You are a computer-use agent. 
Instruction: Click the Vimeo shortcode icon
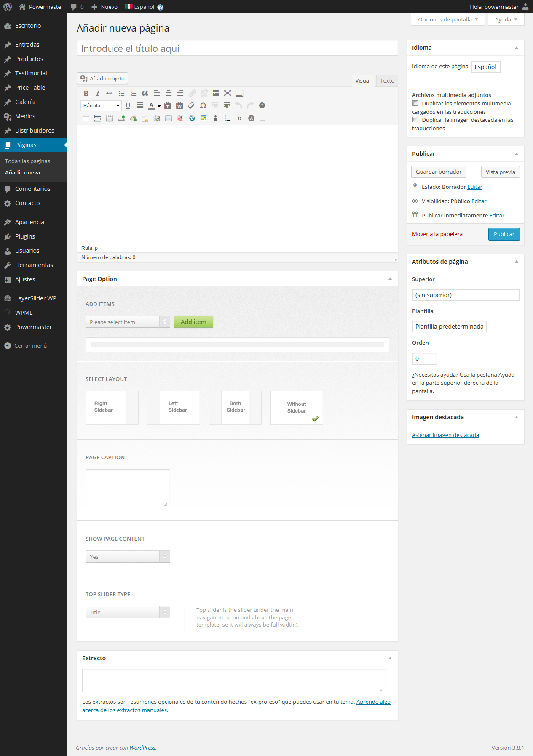(192, 118)
